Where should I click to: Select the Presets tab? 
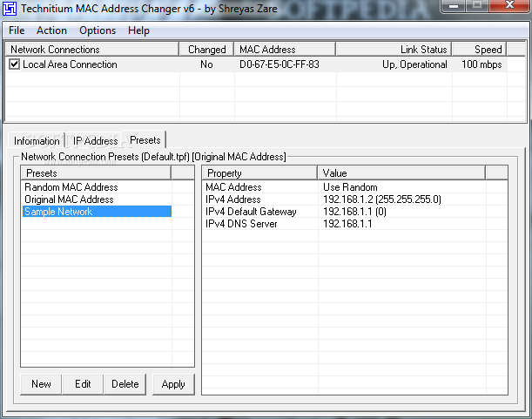point(145,140)
